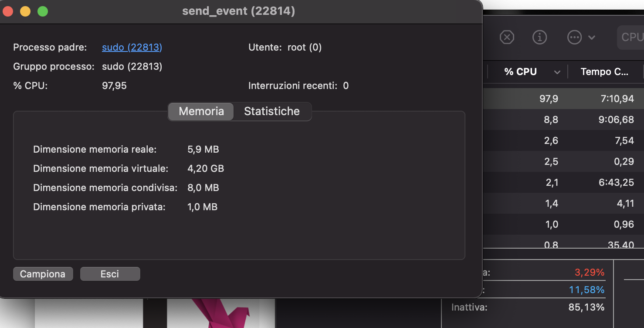Open parent process sudo (22813) link
This screenshot has height=328, width=644.
tap(132, 47)
